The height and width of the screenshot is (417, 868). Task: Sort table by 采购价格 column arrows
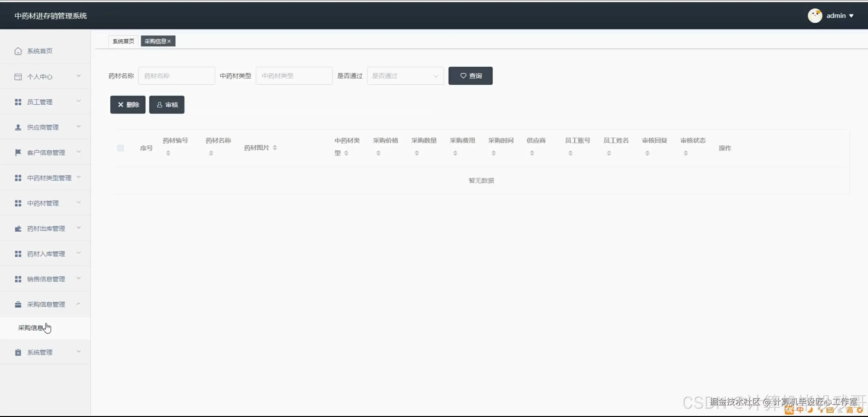point(378,153)
